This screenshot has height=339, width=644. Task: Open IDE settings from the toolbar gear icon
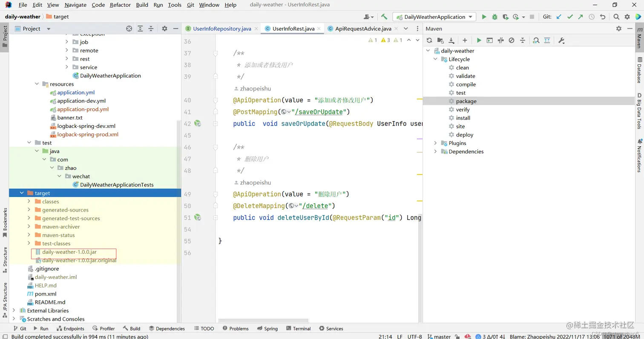point(627,17)
